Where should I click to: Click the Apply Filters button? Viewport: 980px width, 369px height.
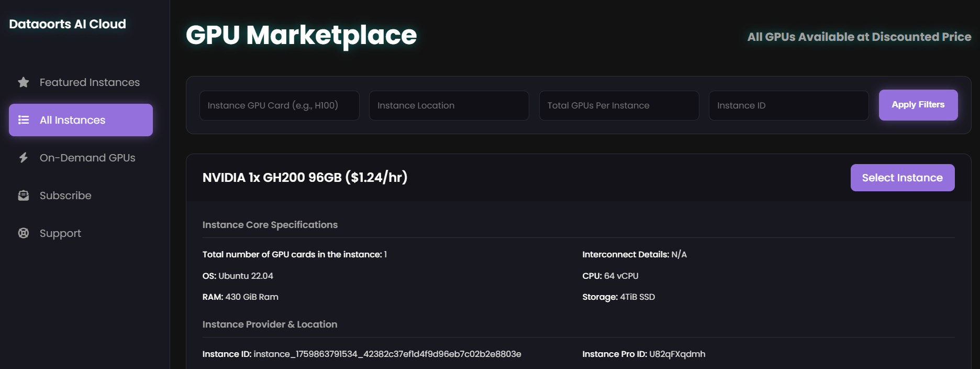[918, 105]
